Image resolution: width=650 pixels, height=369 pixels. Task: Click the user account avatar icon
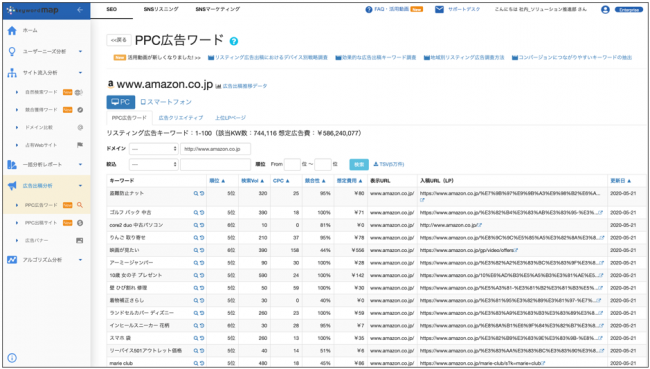[x=605, y=10]
